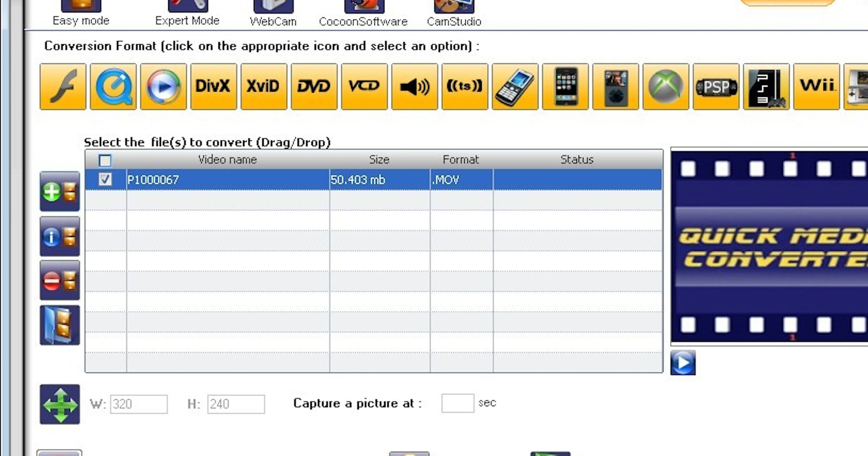868x456 pixels.
Task: Click the width field showing 320
Action: pos(139,404)
